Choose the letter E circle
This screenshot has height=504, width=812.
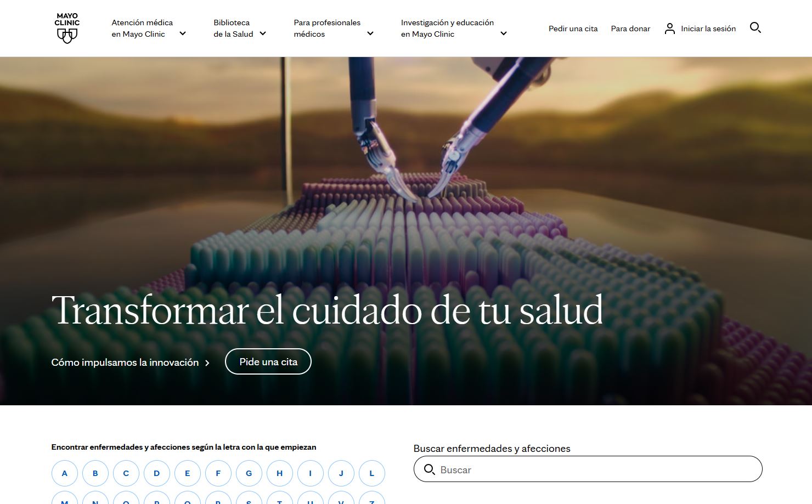point(188,473)
